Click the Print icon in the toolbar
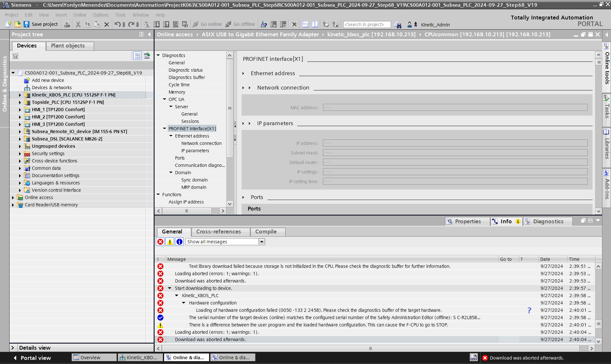The width and height of the screenshot is (611, 364). (x=67, y=24)
